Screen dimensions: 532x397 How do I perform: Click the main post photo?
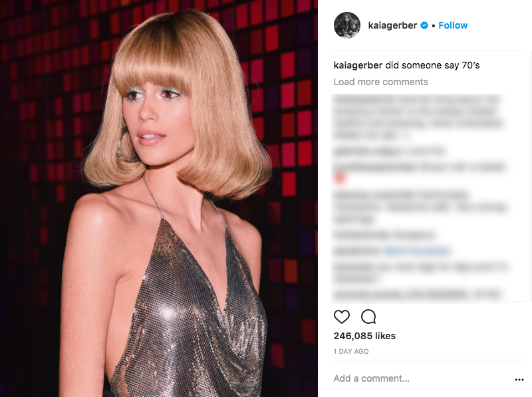pyautogui.click(x=159, y=198)
